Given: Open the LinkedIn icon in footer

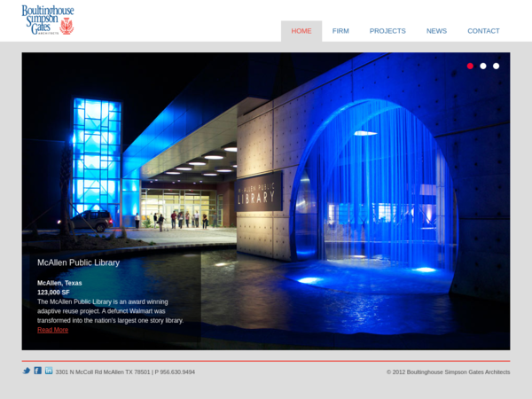Looking at the screenshot, I should [x=49, y=371].
